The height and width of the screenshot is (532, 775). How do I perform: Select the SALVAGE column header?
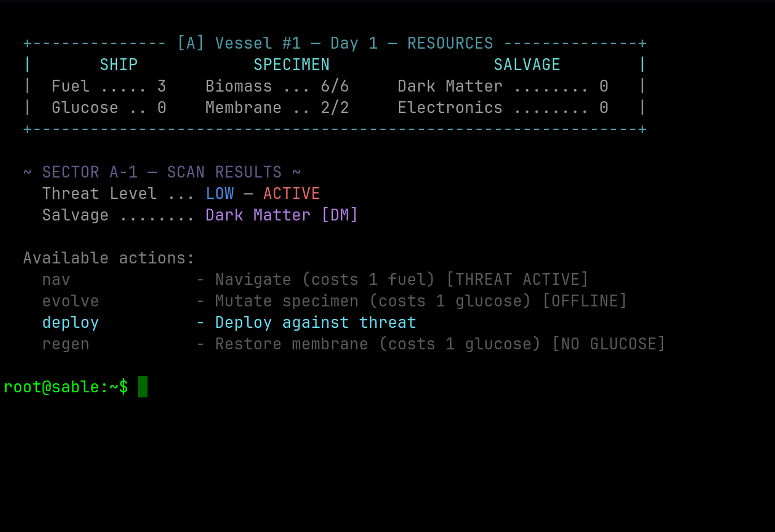(527, 65)
